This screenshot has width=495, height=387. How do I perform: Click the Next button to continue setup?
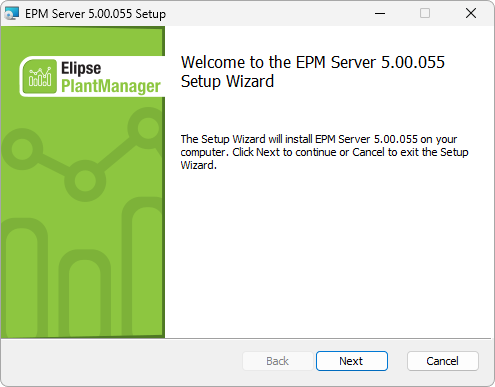pyautogui.click(x=352, y=361)
